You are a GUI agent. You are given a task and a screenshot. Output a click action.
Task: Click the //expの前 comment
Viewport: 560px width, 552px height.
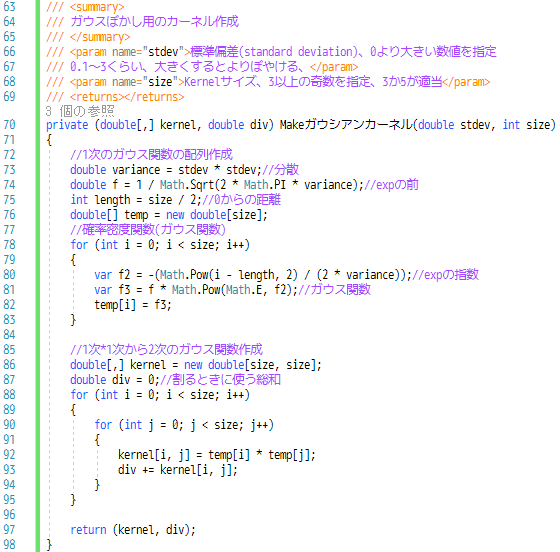point(391,185)
